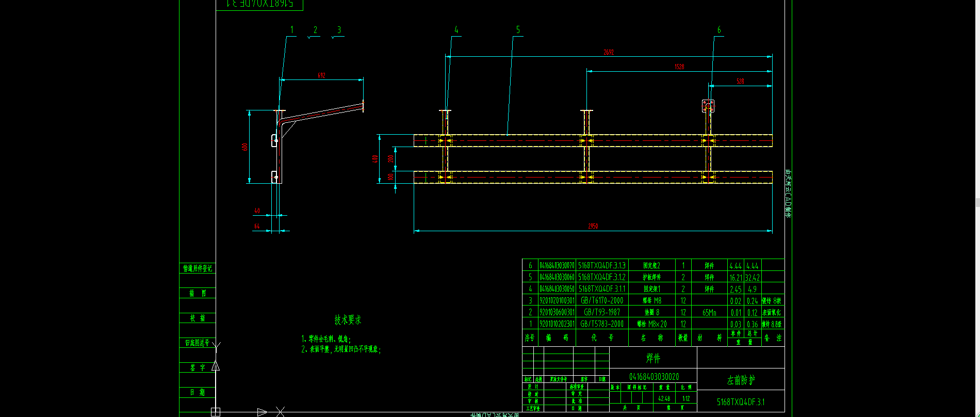Click part name 垫圈 8
The height and width of the screenshot is (417, 980).
(x=651, y=312)
